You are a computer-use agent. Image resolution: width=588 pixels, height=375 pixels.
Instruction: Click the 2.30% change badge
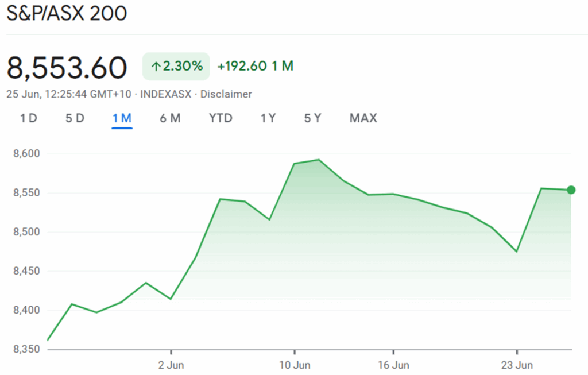176,67
